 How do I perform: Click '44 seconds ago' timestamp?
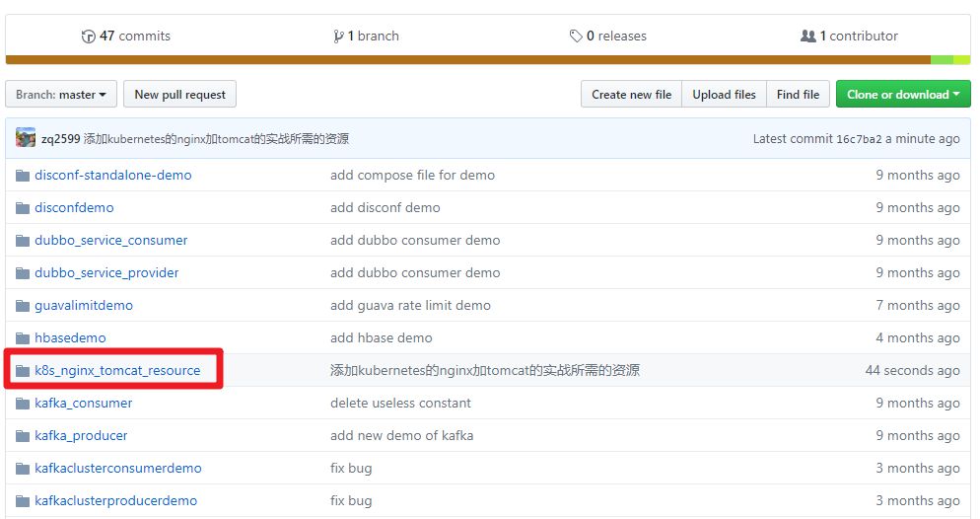pos(913,370)
